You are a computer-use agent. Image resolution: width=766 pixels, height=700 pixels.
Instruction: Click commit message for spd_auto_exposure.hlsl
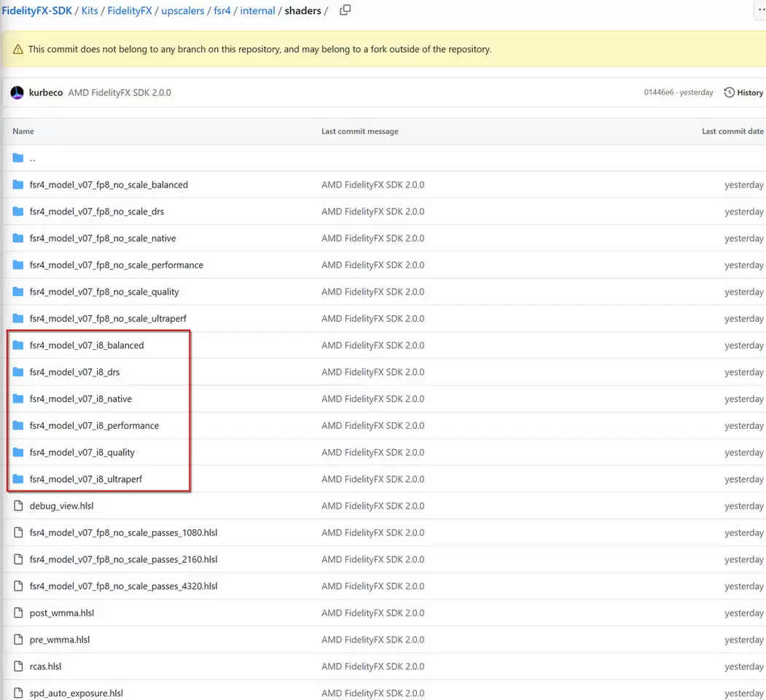(372, 693)
